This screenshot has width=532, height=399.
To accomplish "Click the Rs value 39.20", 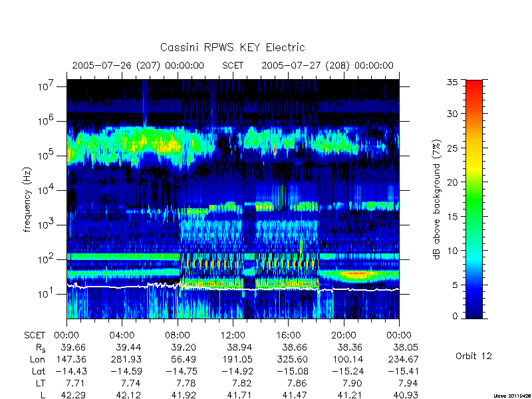I will 184,347.
